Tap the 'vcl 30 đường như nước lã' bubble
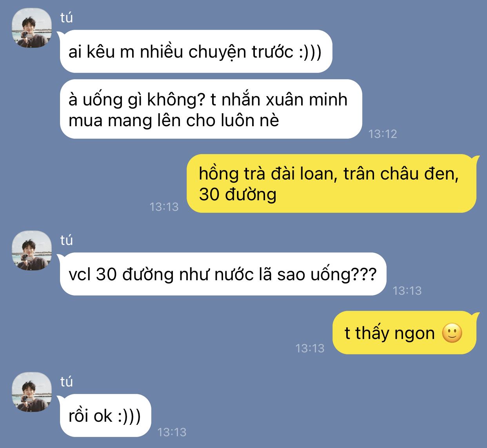 pyautogui.click(x=223, y=274)
